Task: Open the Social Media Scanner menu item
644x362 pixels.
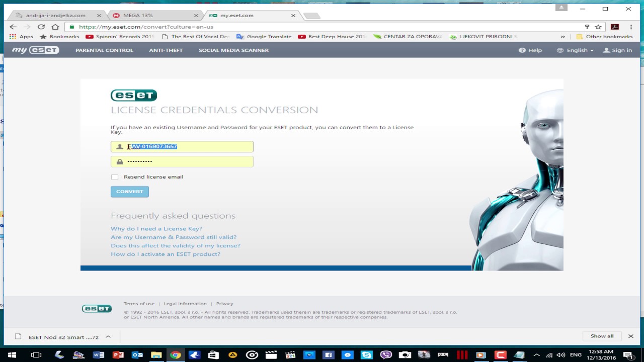Action: click(233, 50)
